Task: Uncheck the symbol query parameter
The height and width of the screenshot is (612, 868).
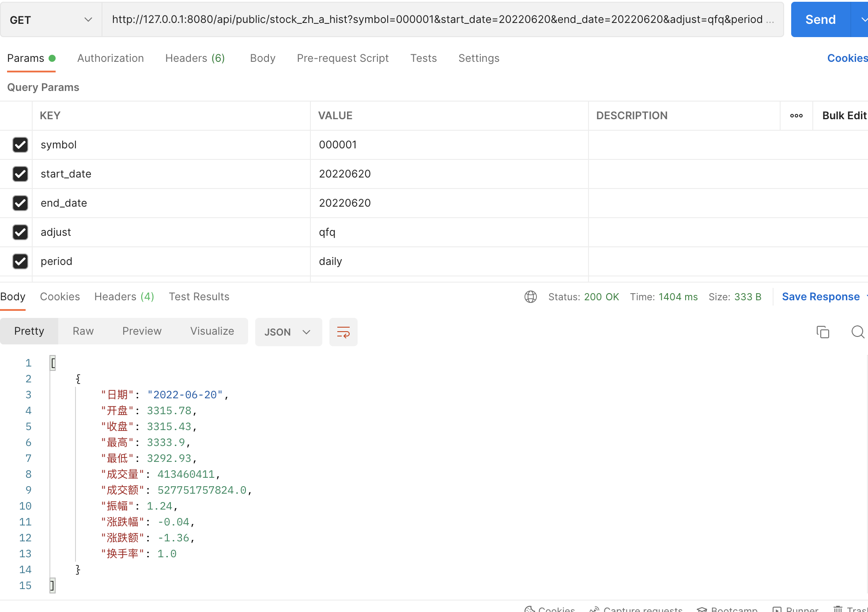Action: point(21,145)
